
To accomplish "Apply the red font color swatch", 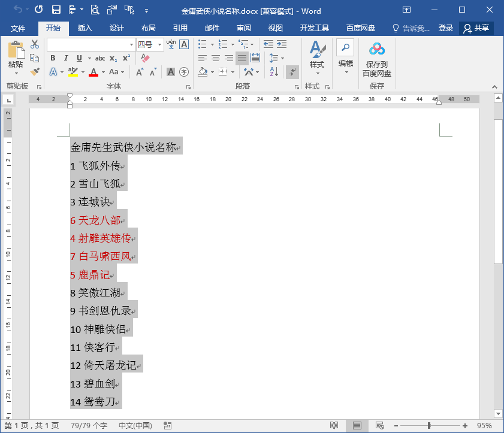I will 93,72.
